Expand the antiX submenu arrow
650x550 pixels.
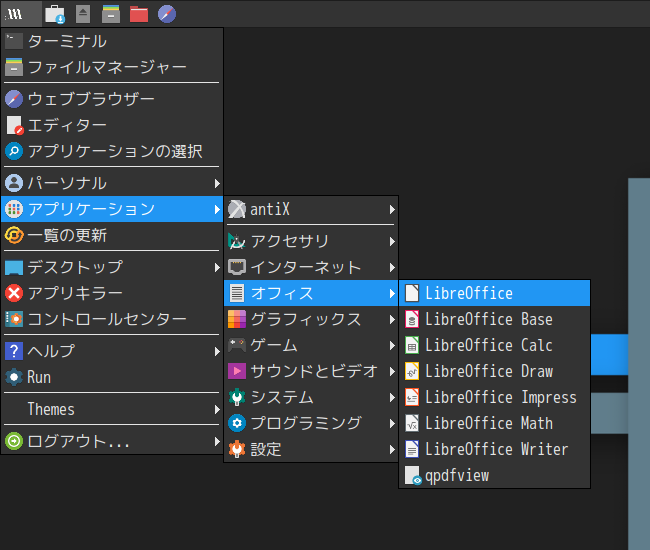point(392,209)
